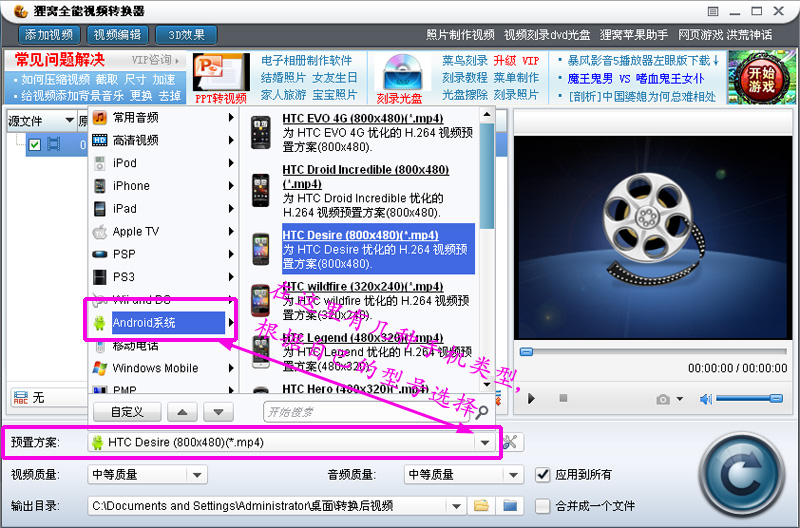
Task: Click the move-down arrow button
Action: click(x=218, y=412)
